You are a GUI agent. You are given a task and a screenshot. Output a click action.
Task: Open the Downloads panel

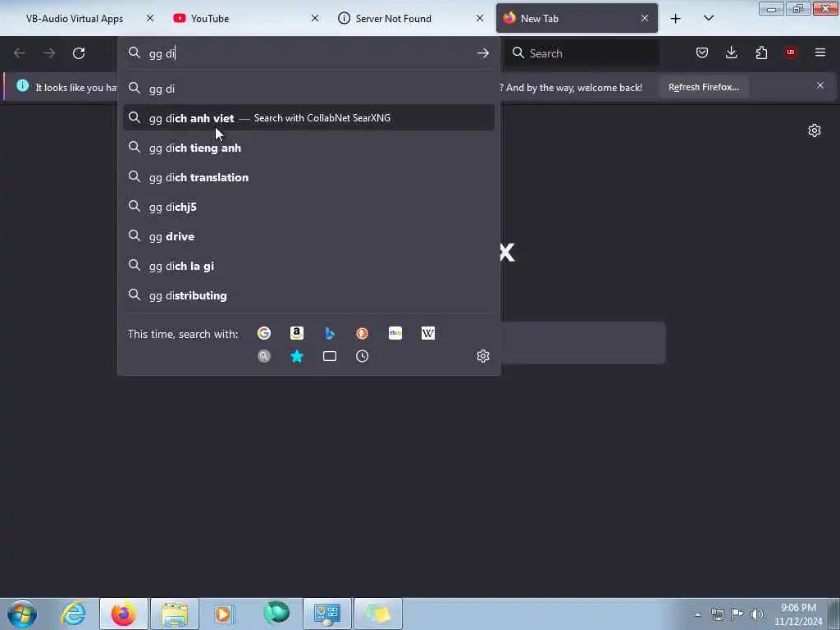731,52
